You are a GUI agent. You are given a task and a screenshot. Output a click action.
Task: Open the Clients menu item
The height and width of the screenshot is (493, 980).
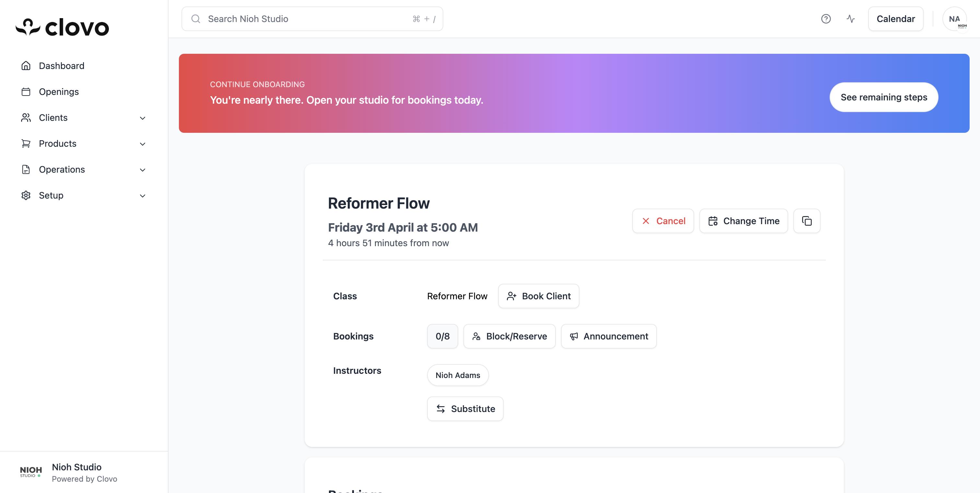pyautogui.click(x=53, y=118)
